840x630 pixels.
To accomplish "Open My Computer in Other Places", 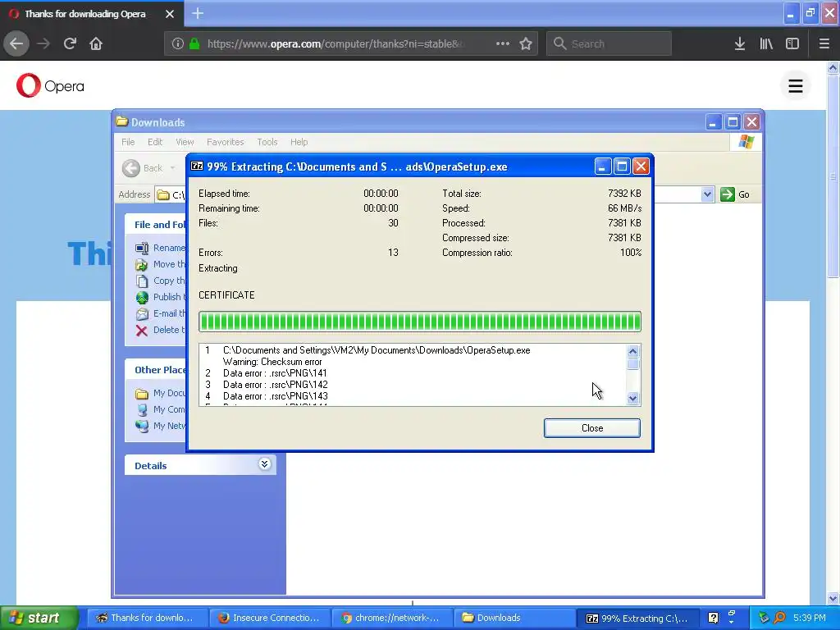I will [169, 409].
